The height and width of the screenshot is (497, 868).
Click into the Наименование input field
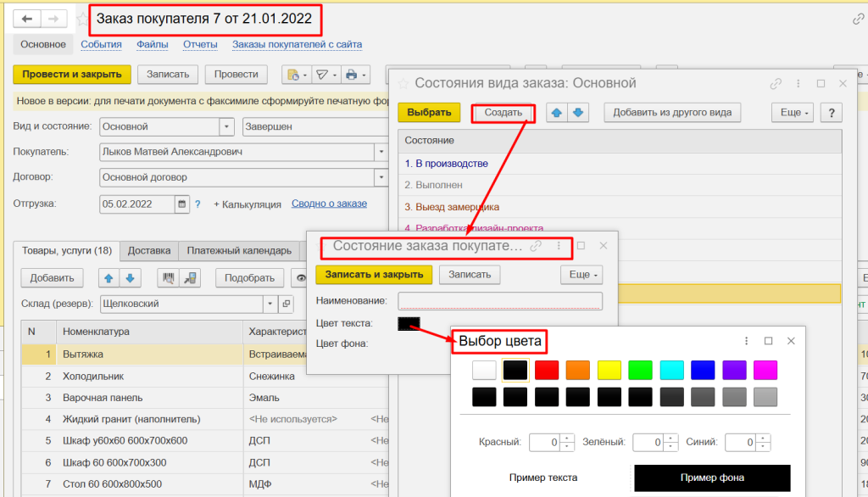tap(500, 300)
